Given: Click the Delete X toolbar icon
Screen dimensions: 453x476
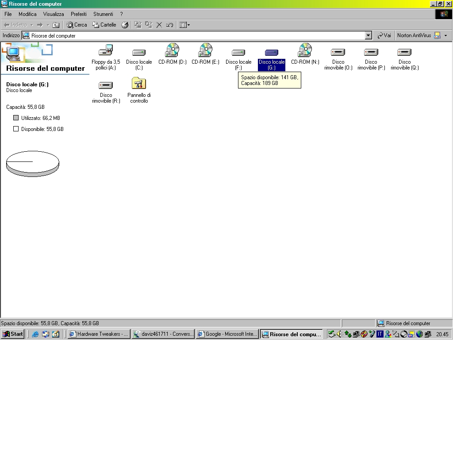Looking at the screenshot, I should (x=159, y=25).
